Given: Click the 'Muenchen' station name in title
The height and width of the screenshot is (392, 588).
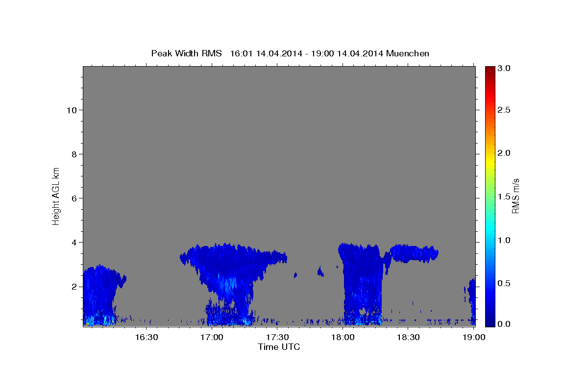Looking at the screenshot, I should (x=408, y=53).
